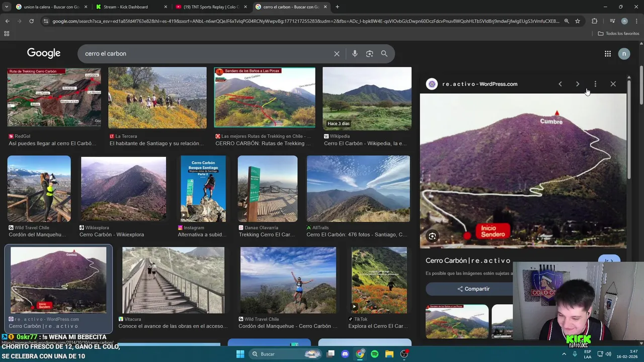Click the large preview trail map image

[523, 171]
